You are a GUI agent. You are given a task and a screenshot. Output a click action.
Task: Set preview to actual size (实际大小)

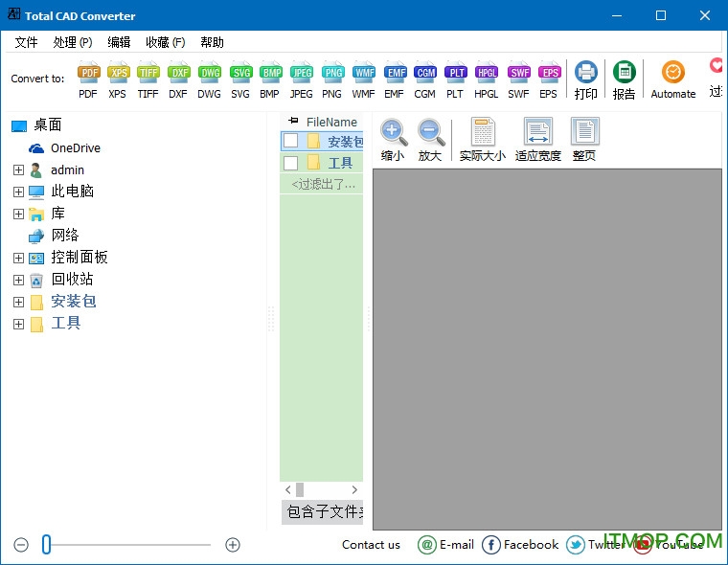pyautogui.click(x=483, y=139)
